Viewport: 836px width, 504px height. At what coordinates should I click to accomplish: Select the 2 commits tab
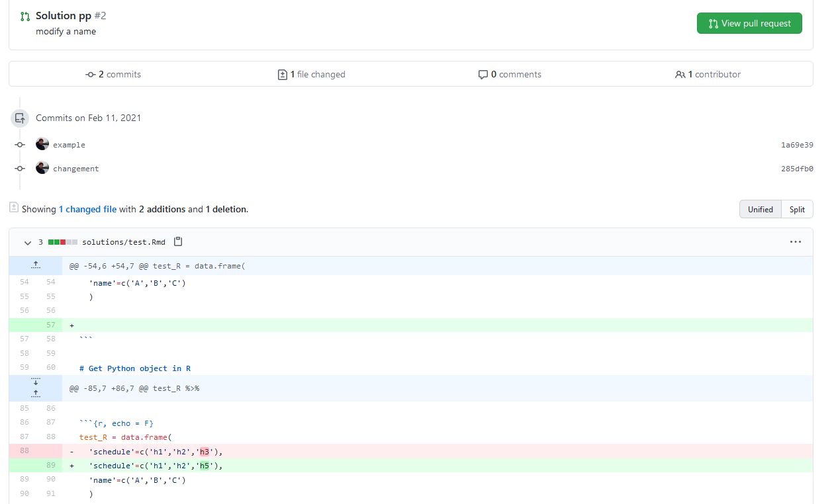[113, 75]
